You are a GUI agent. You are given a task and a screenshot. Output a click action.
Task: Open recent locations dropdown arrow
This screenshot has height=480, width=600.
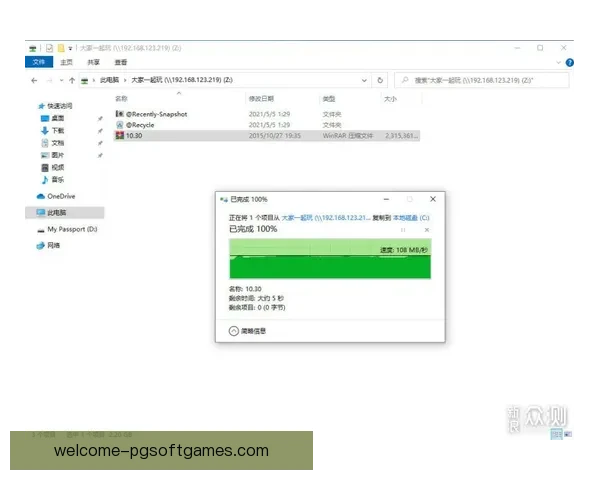point(61,80)
